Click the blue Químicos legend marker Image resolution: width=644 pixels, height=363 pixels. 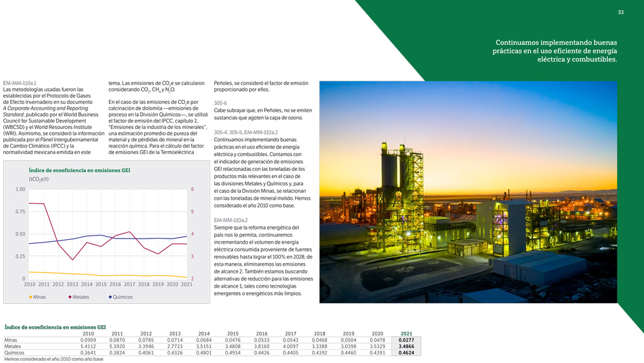pos(110,297)
